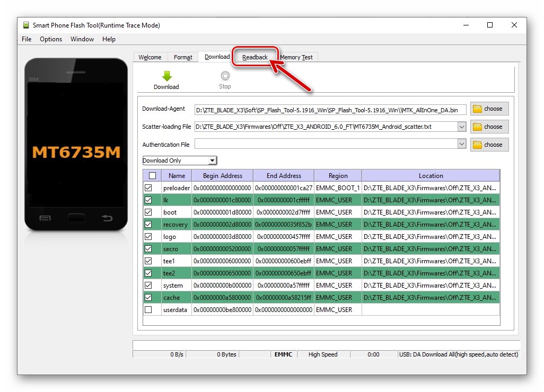The width and height of the screenshot is (544, 392).
Task: Uncheck the boot partition checkbox
Action: click(148, 212)
